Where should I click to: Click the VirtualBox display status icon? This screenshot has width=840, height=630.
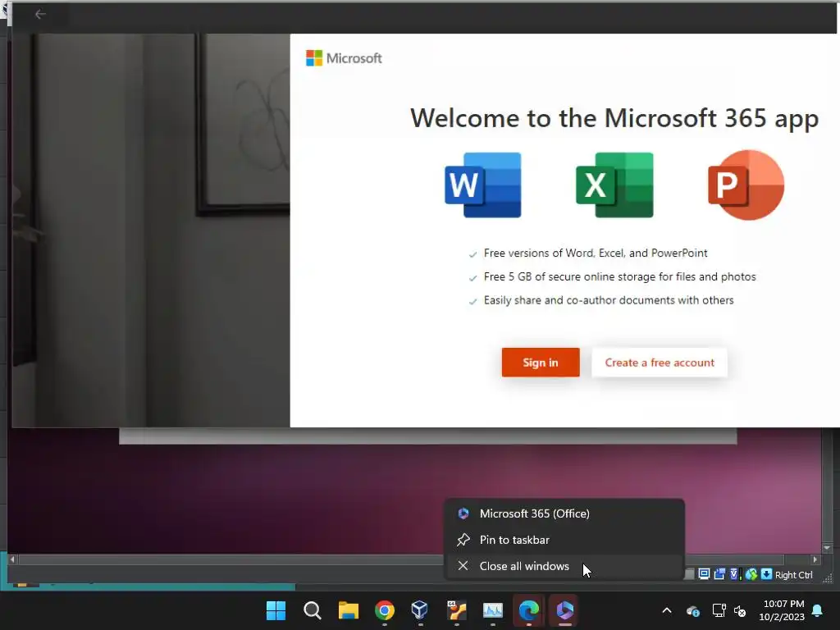705,574
